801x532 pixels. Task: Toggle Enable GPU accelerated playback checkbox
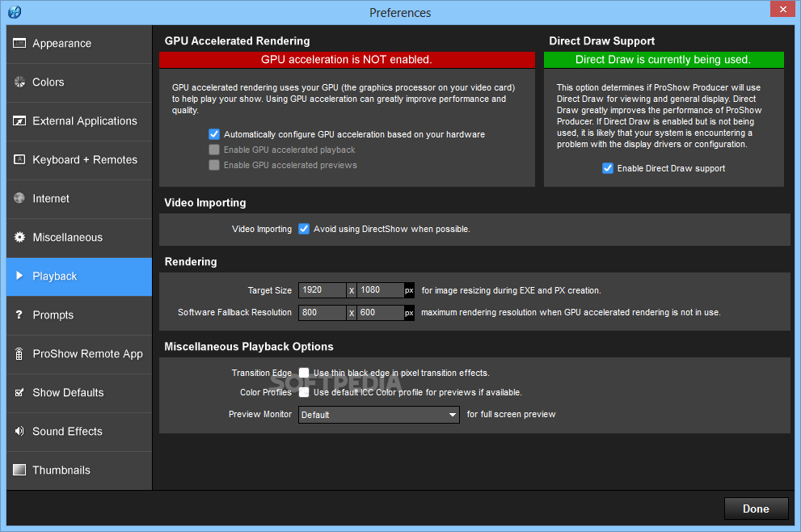[214, 150]
